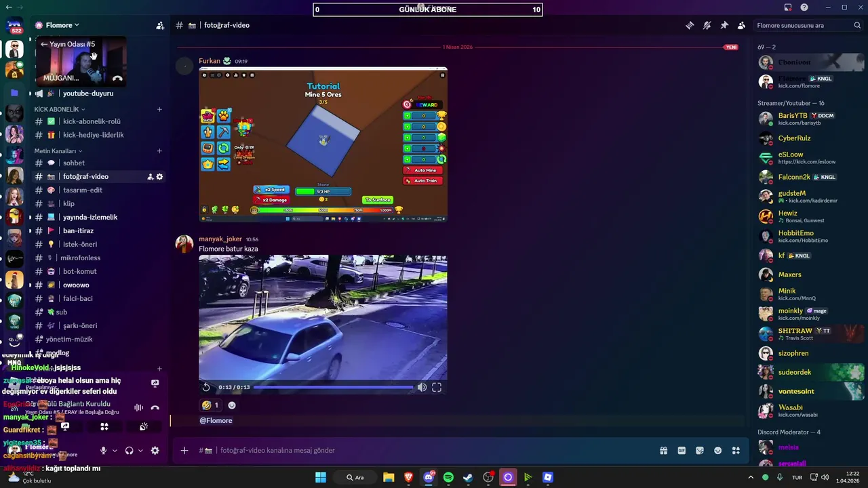Open the kick-abonelik-rolü channel
868x488 pixels.
pyautogui.click(x=92, y=121)
